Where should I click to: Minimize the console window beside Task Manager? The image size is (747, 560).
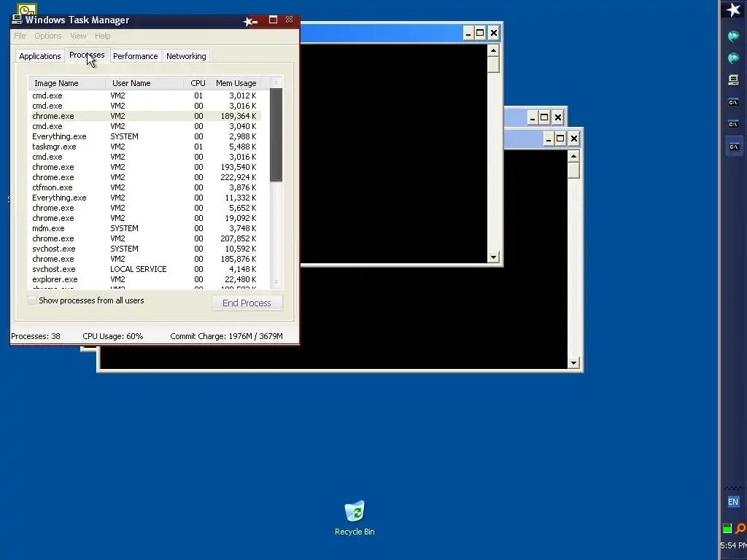(x=468, y=33)
